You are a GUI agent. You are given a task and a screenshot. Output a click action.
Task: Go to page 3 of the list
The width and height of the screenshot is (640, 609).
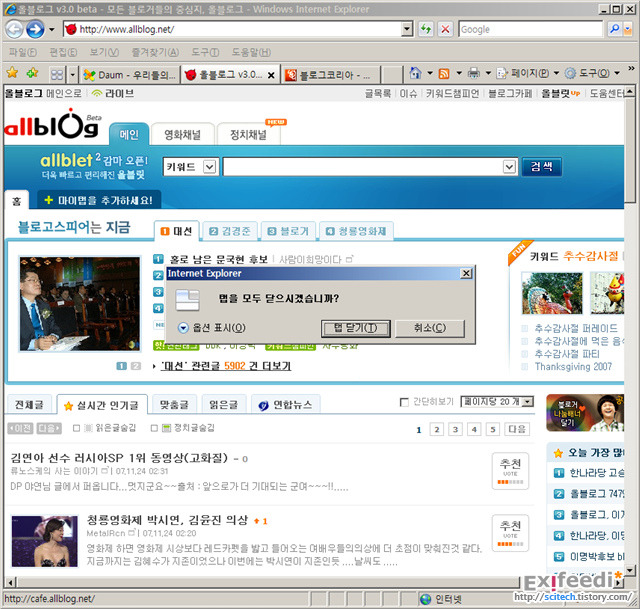pos(455,429)
